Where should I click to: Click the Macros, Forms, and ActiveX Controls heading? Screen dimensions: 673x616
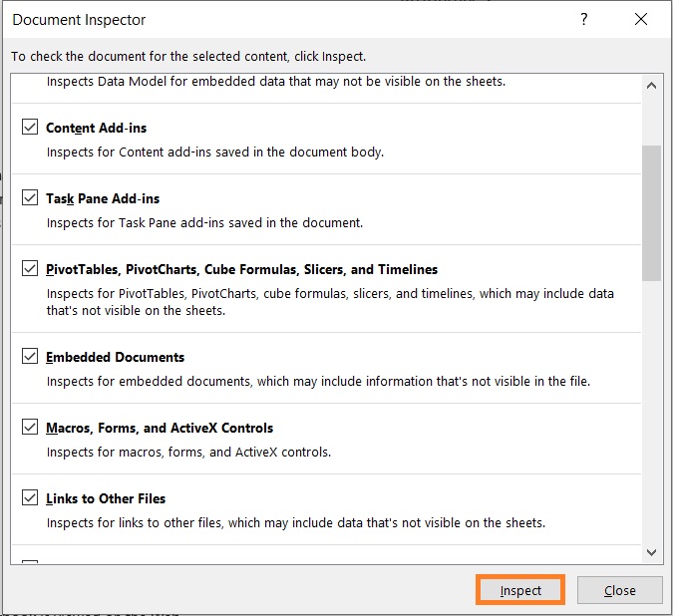[x=160, y=429]
